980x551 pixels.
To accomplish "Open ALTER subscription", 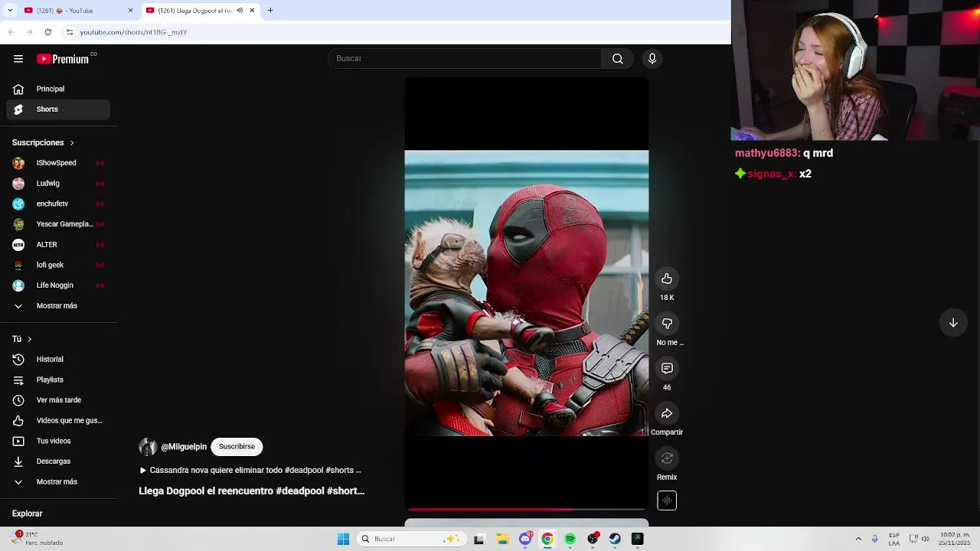I will (58, 245).
